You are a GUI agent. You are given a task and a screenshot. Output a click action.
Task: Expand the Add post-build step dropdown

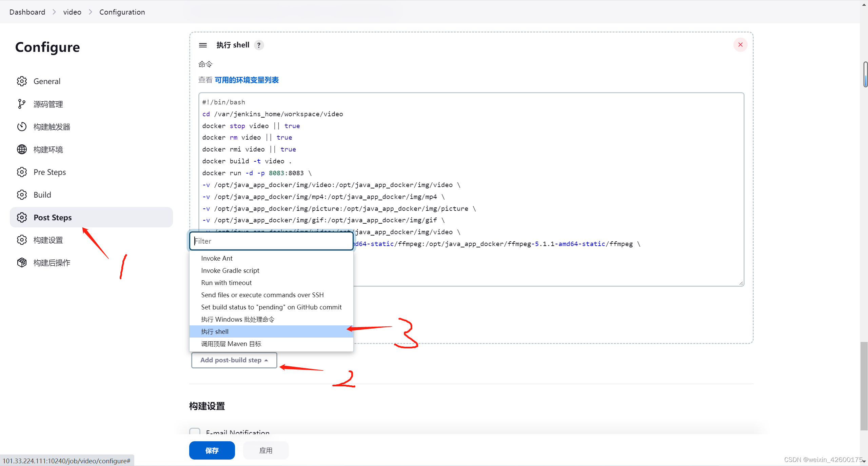234,360
